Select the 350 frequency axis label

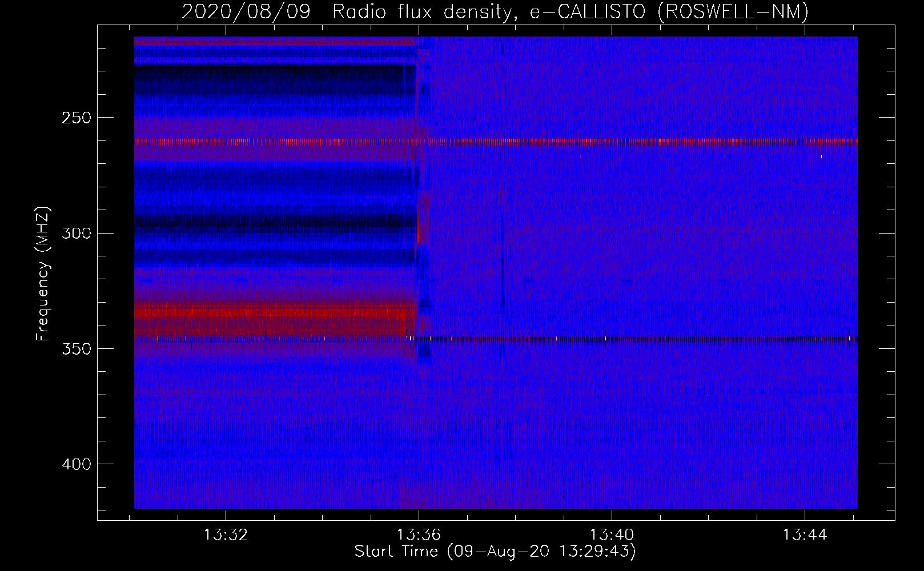[77, 348]
